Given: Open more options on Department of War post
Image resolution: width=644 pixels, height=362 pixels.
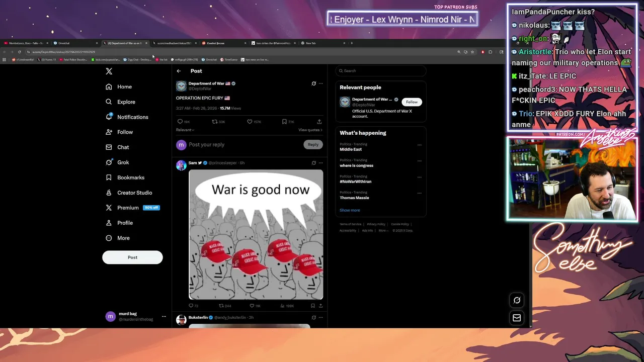Looking at the screenshot, I should [x=320, y=83].
